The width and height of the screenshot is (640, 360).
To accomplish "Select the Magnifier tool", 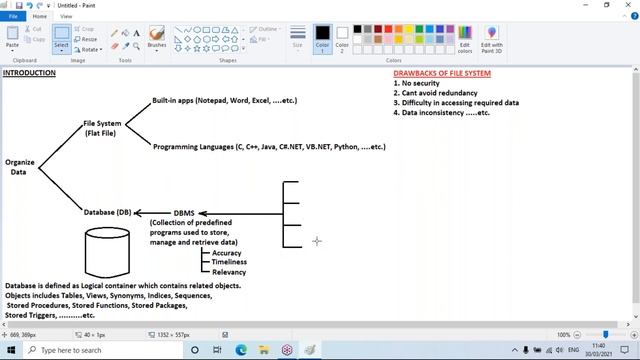I will tap(136, 46).
